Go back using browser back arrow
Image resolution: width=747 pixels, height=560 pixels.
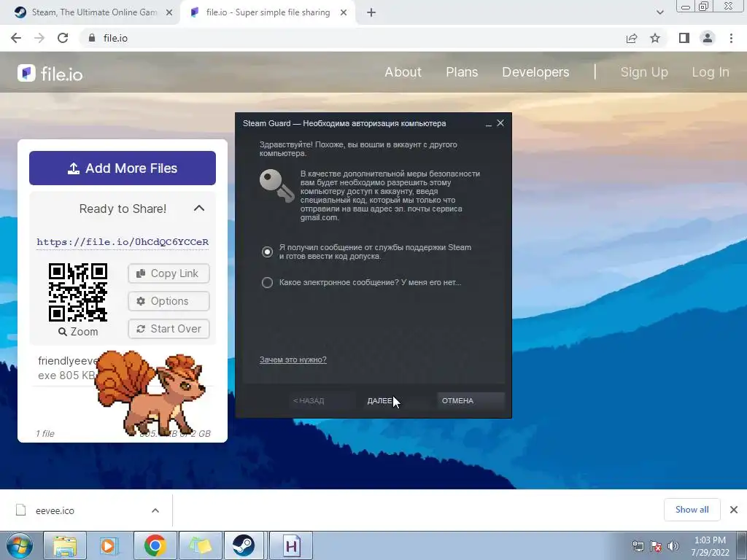[16, 38]
